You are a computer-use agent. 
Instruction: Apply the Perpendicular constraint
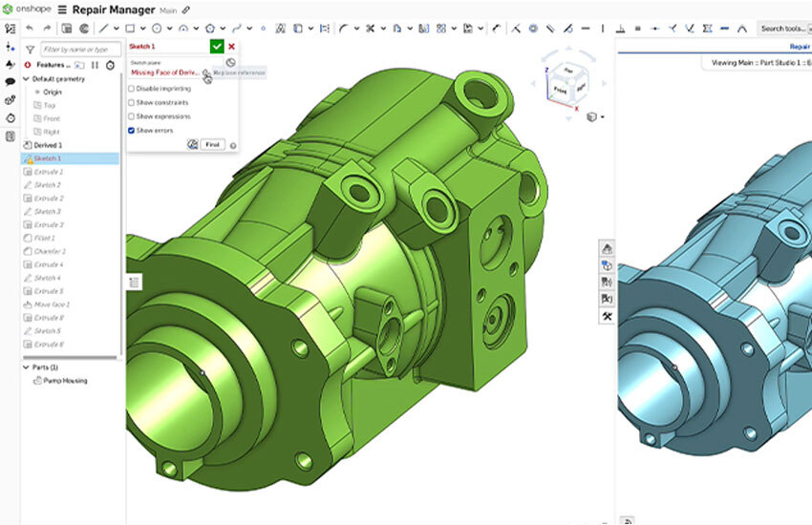pyautogui.click(x=620, y=29)
